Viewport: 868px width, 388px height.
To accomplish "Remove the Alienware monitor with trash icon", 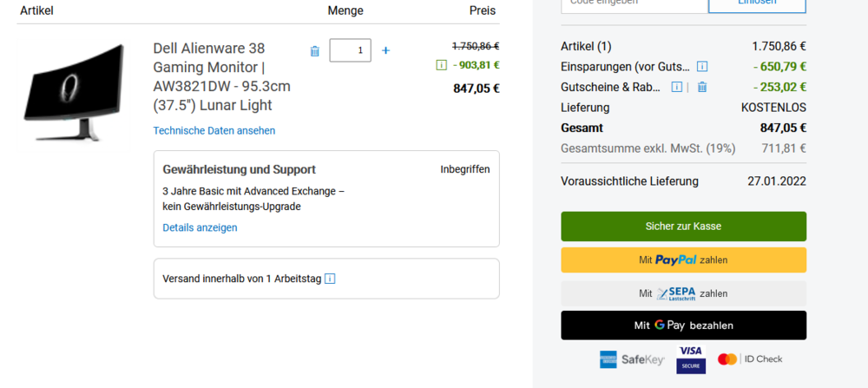I will click(314, 51).
